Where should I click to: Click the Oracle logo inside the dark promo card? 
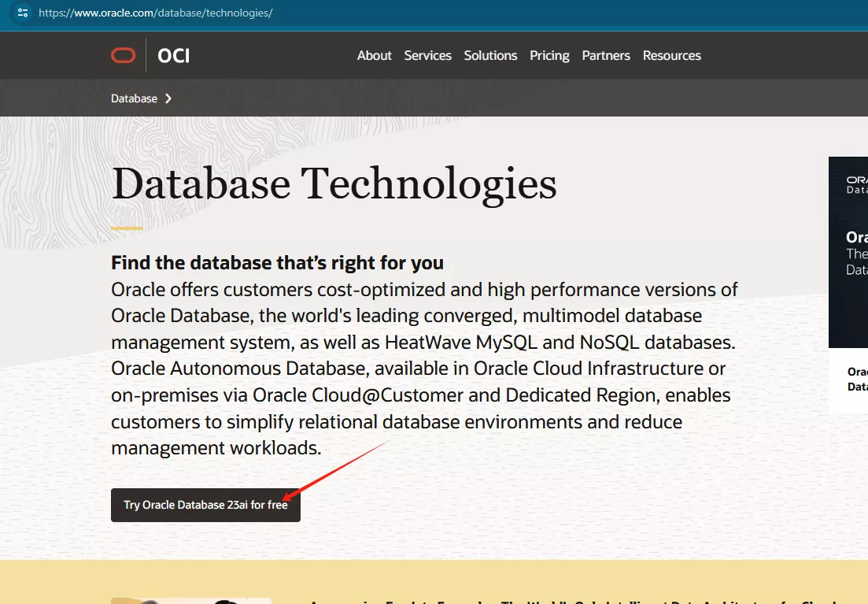pos(856,180)
